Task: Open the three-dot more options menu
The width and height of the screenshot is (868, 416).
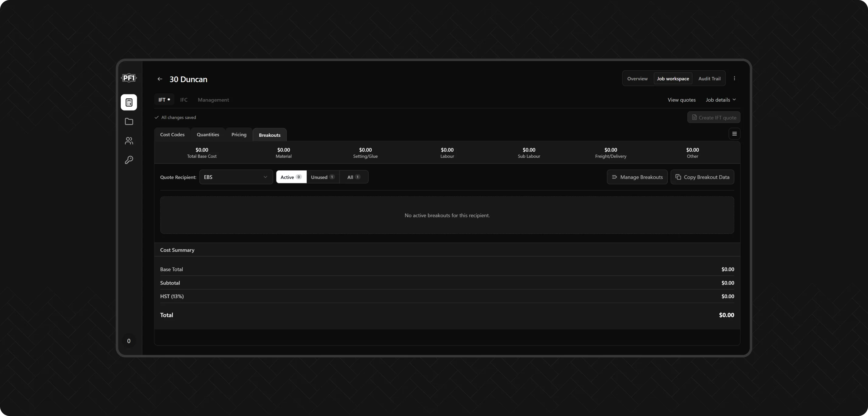Action: (x=735, y=78)
